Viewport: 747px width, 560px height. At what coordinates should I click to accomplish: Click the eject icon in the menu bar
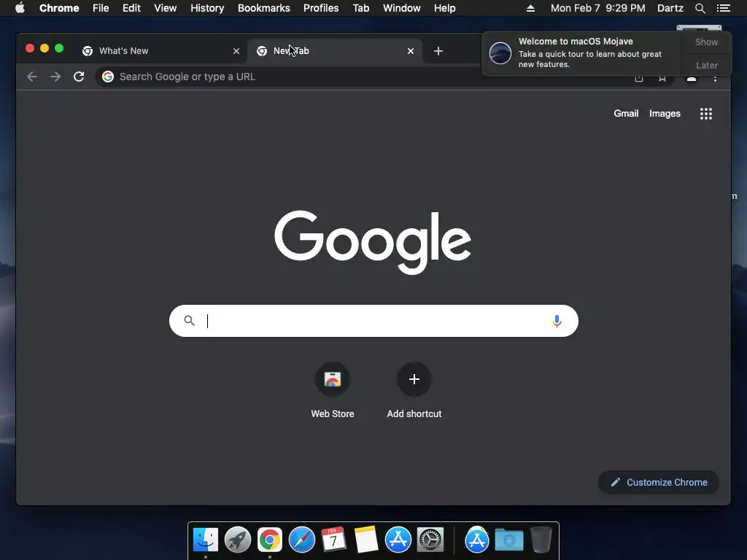tap(531, 8)
